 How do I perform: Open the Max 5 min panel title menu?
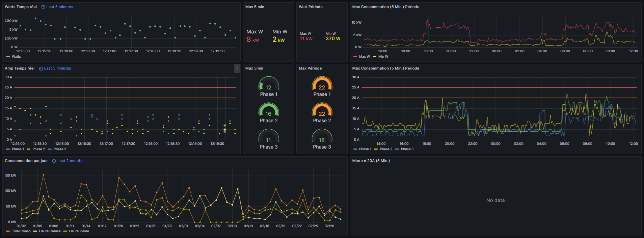(x=255, y=7)
